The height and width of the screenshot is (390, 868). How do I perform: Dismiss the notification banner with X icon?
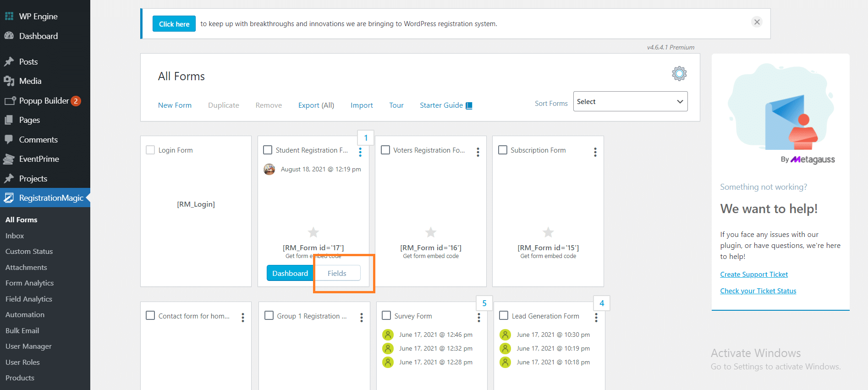pos(757,22)
